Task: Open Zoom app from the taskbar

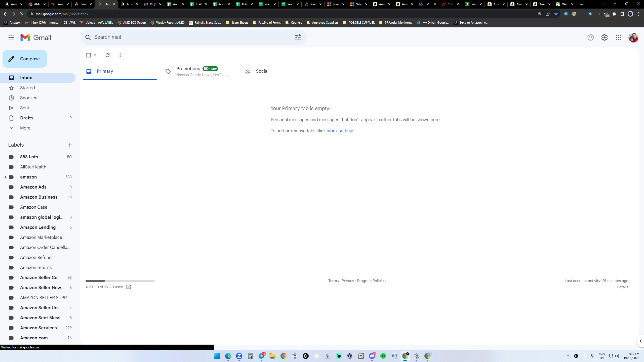Action: (239, 356)
